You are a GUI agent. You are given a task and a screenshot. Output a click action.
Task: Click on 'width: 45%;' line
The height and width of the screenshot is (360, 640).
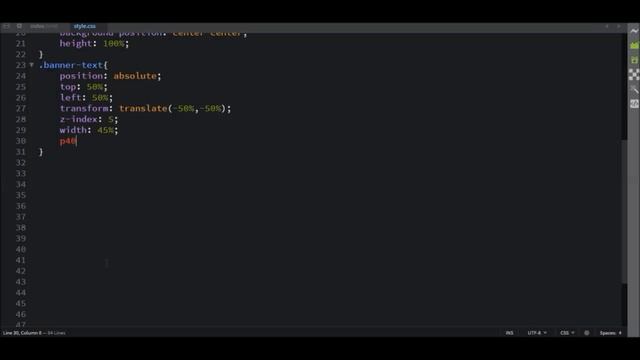[89, 130]
